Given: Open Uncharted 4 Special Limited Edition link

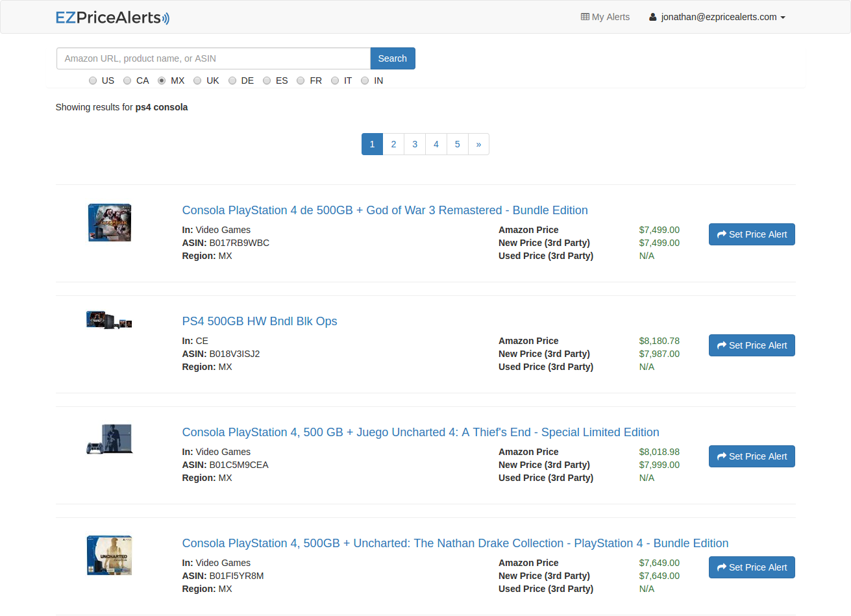Looking at the screenshot, I should tap(421, 432).
